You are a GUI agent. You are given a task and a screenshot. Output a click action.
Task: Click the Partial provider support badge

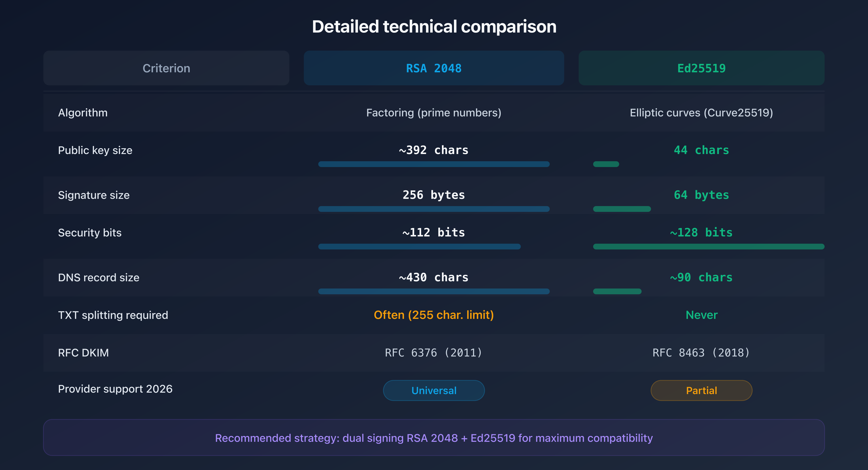tap(701, 390)
